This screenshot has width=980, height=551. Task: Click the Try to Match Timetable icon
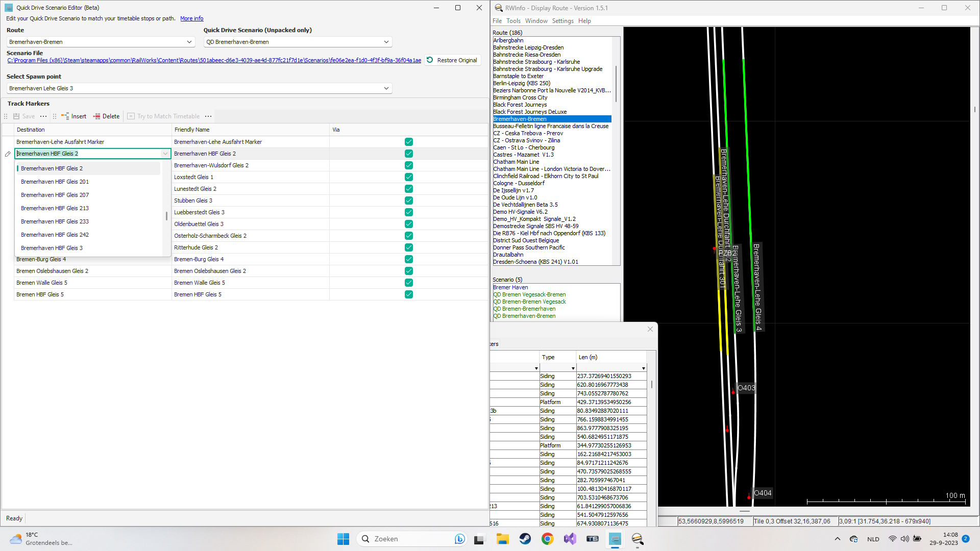pyautogui.click(x=131, y=116)
